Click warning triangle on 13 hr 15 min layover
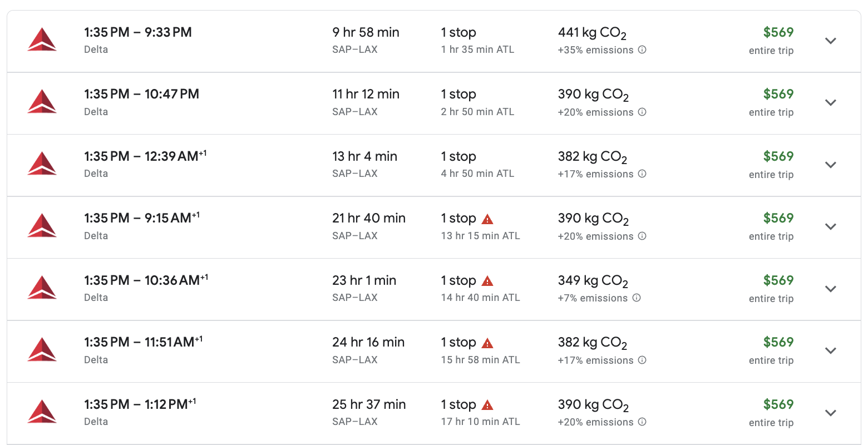The width and height of the screenshot is (868, 445). (x=487, y=219)
